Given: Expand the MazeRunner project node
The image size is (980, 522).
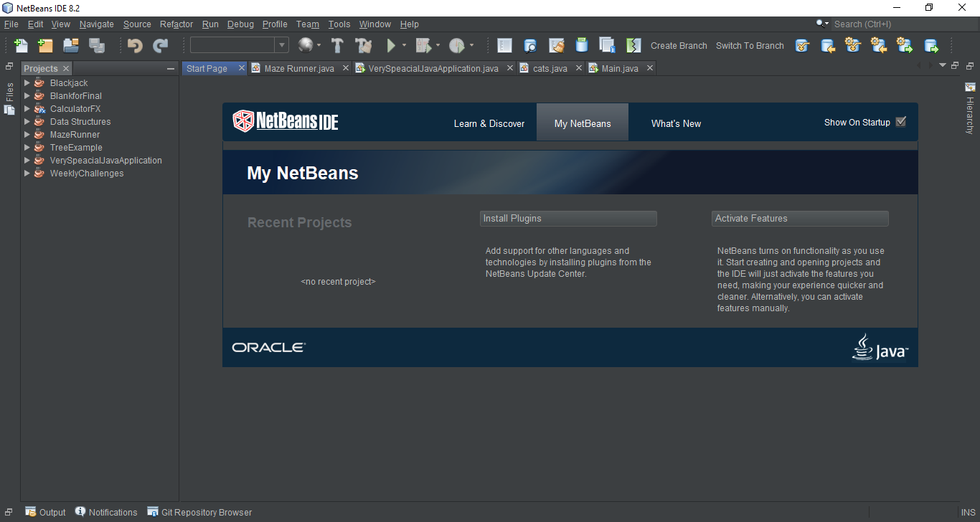Looking at the screenshot, I should pos(27,134).
